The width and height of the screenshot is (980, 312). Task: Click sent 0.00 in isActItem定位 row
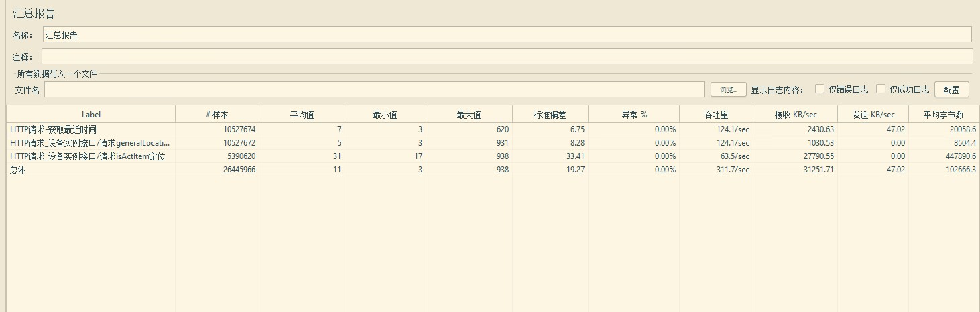(898, 156)
